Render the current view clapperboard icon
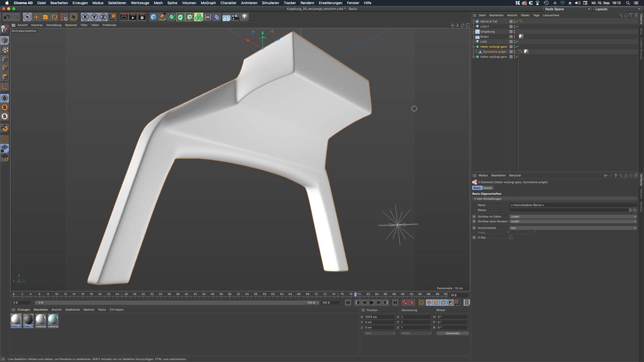The width and height of the screenshot is (644, 362). tap(124, 17)
